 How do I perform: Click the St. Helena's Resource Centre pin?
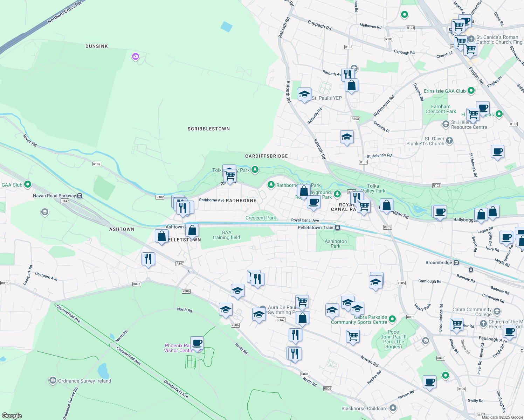coord(446,124)
